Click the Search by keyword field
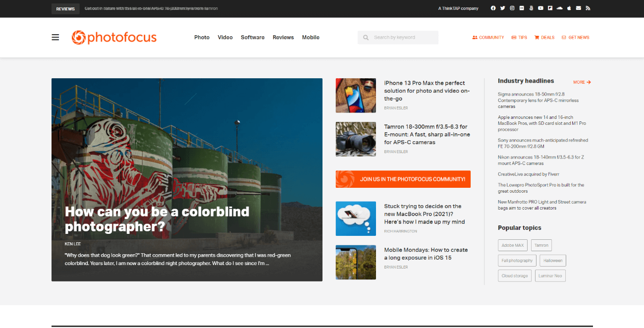Image resolution: width=644 pixels, height=328 pixels. tap(398, 38)
